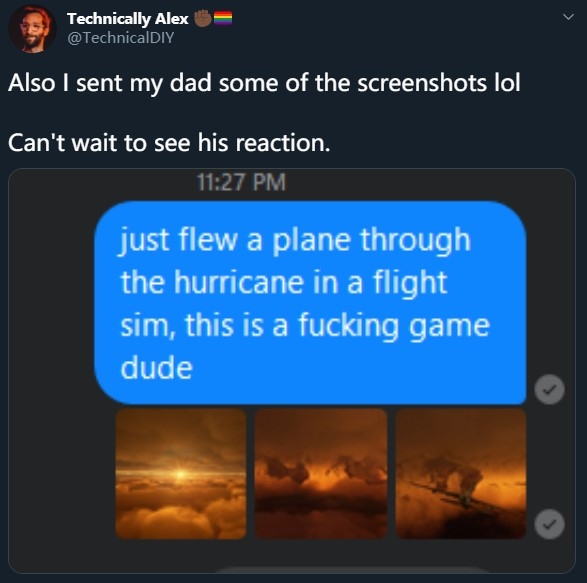Open Technically Alex's profile picture

coord(32,28)
